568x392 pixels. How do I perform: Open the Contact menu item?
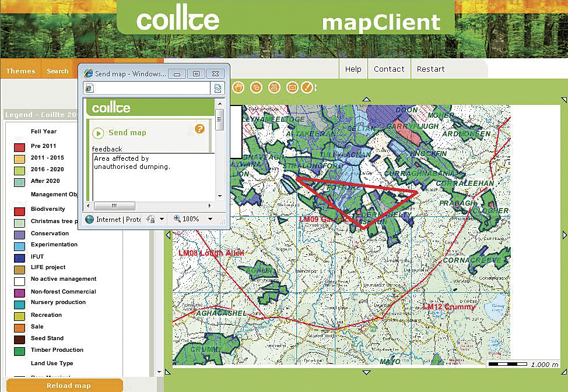[x=389, y=69]
